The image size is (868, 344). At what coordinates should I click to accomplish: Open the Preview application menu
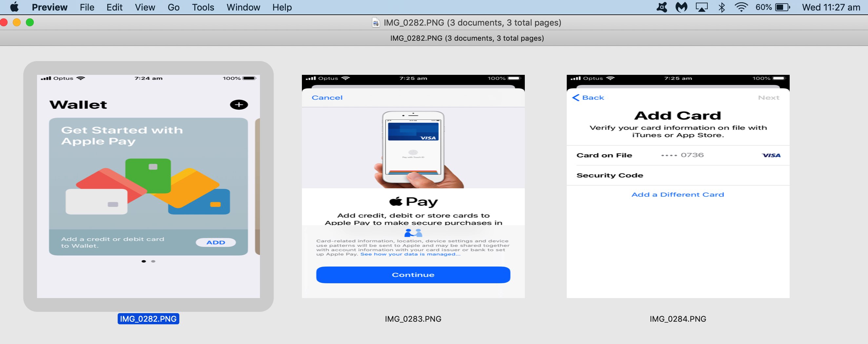click(49, 7)
